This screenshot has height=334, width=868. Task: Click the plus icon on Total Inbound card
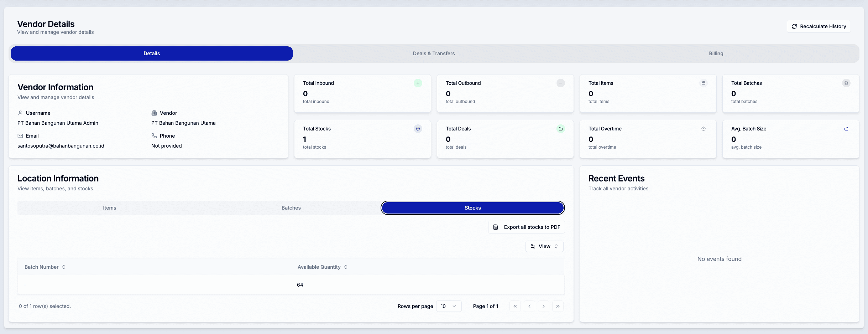418,83
